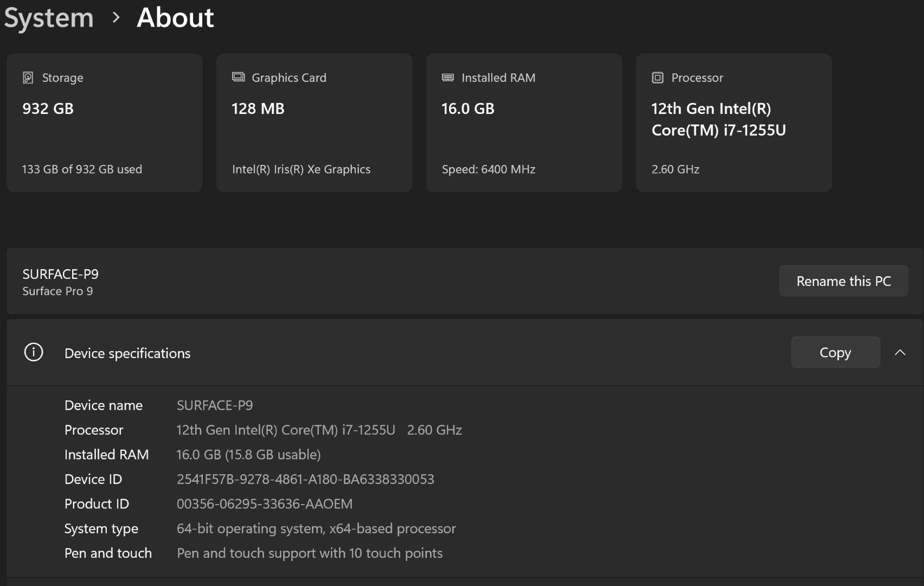Click the Device name label
Screen dimensions: 924x586
[104, 405]
